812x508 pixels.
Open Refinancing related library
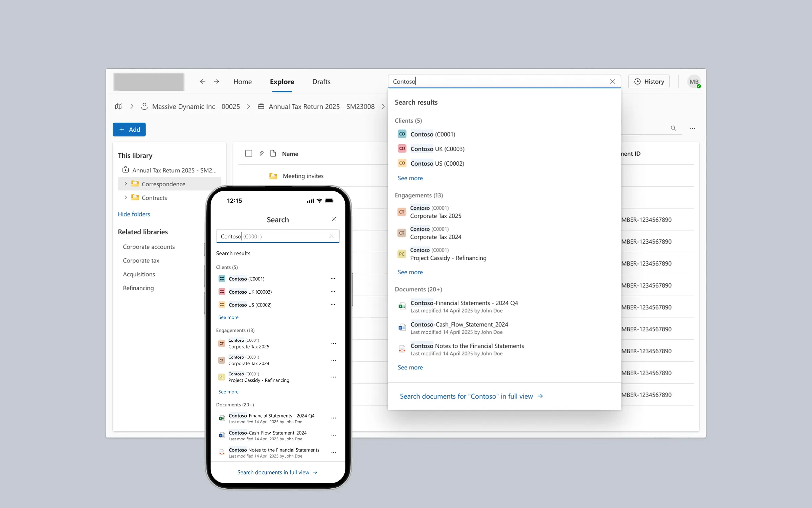pyautogui.click(x=138, y=288)
